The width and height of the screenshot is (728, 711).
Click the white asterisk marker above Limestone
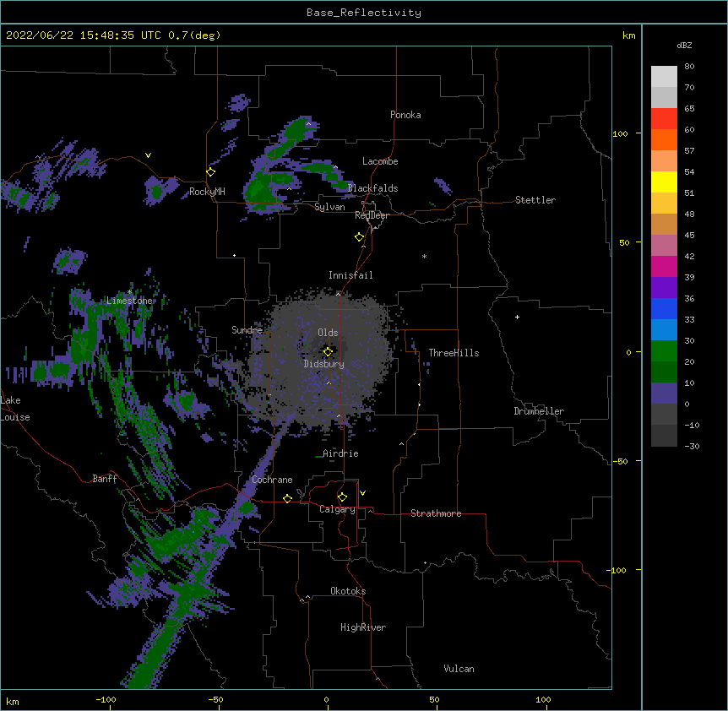click(129, 292)
